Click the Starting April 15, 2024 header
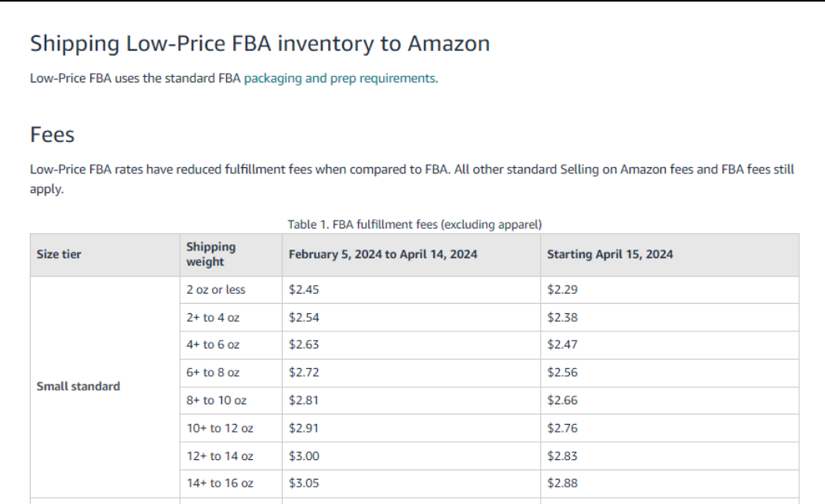Viewport: 825px width, 504px height. pyautogui.click(x=610, y=254)
